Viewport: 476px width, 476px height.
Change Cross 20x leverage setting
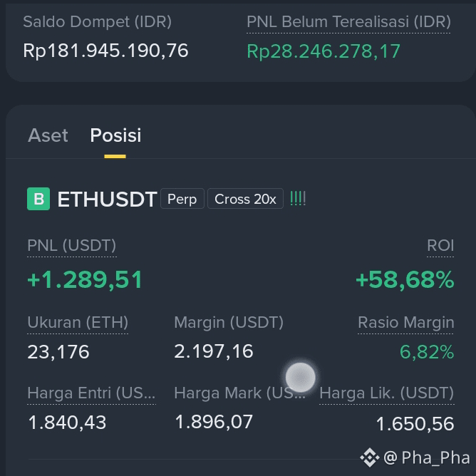click(x=245, y=199)
